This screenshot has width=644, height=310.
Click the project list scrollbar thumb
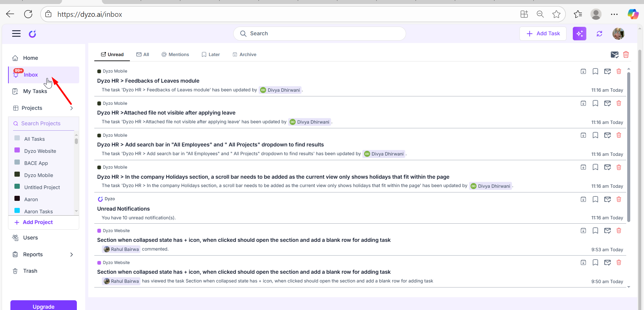click(x=77, y=141)
